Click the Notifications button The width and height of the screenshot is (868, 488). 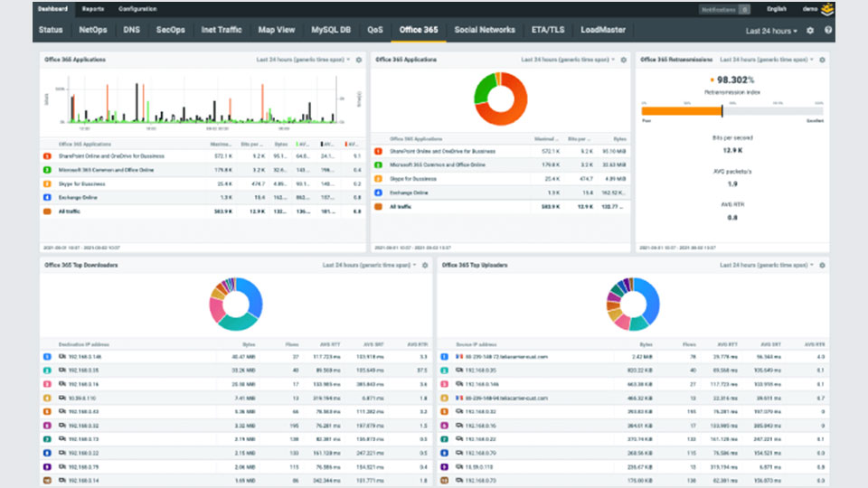(724, 9)
